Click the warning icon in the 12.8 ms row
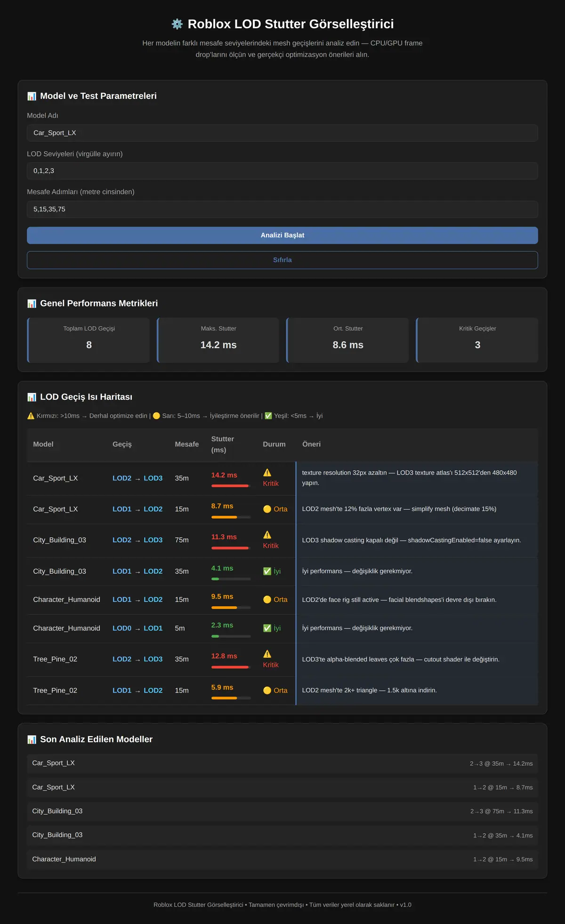The width and height of the screenshot is (565, 924). point(267,654)
